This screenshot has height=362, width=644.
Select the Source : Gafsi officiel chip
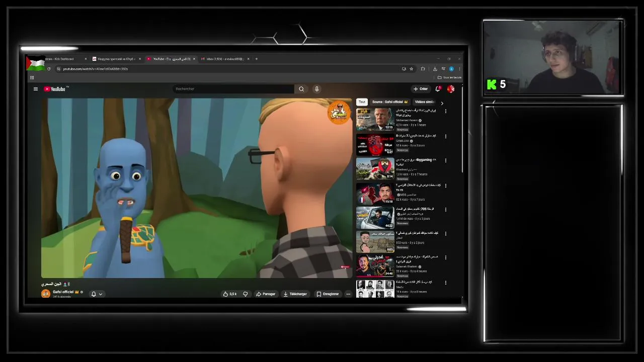click(390, 102)
